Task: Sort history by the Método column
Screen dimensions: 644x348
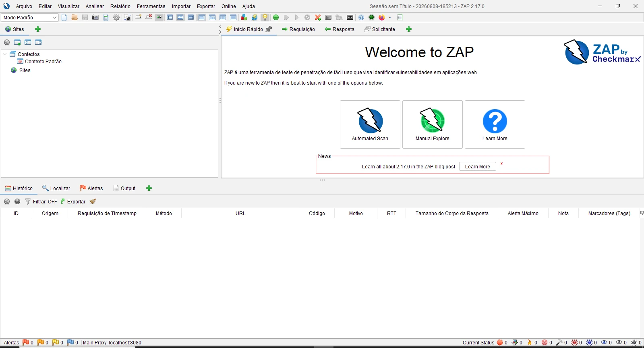Action: (164, 213)
